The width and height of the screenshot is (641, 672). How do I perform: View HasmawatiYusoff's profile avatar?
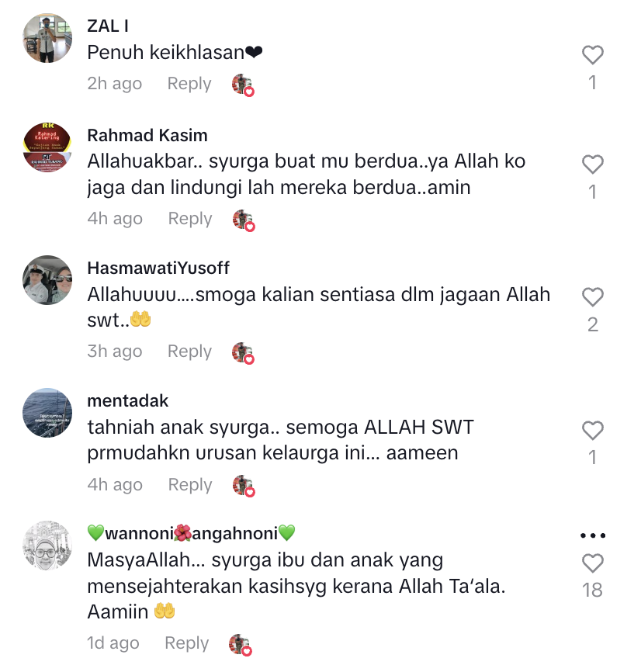47,280
